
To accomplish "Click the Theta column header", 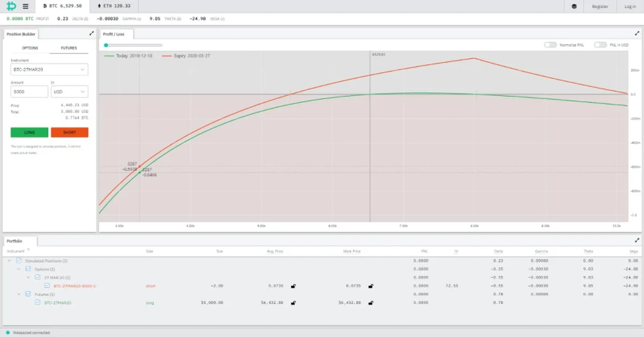I will tap(588, 250).
